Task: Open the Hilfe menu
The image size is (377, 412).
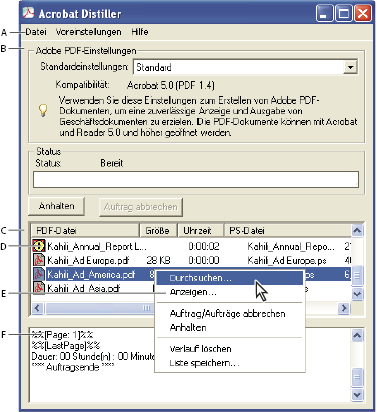Action: click(140, 32)
